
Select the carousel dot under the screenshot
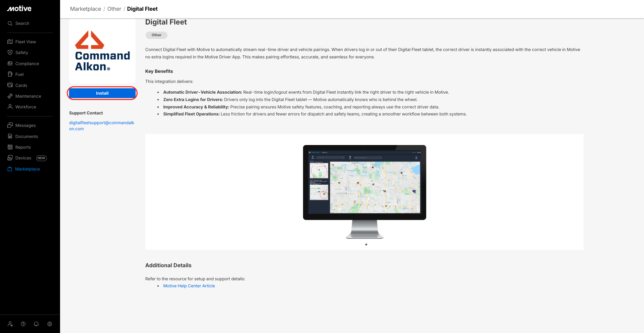tap(366, 244)
